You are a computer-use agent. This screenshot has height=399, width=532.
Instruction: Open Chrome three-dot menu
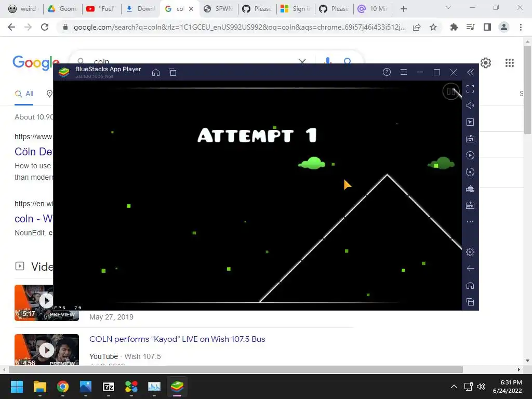521,27
